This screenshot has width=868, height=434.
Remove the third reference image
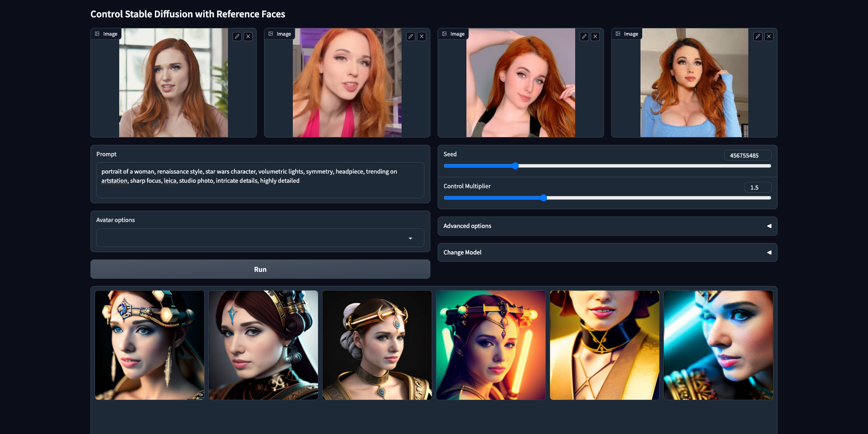click(595, 37)
